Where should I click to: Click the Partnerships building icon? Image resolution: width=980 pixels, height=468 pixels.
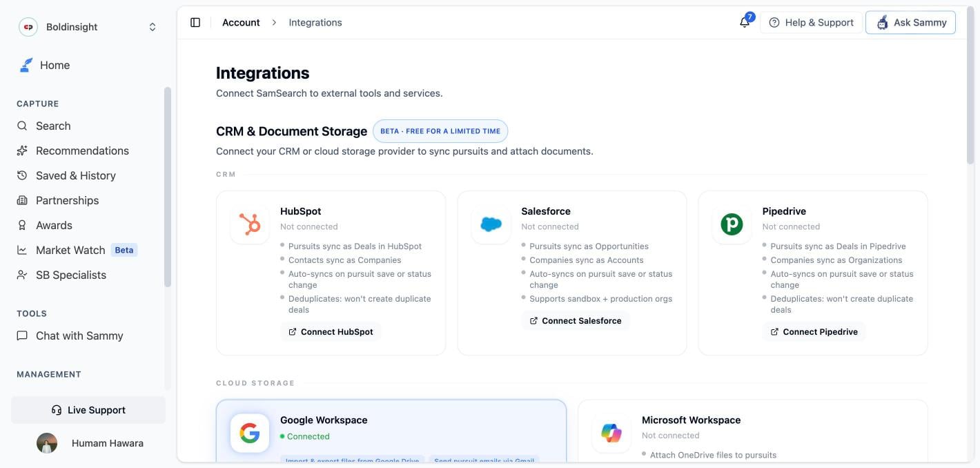point(22,200)
